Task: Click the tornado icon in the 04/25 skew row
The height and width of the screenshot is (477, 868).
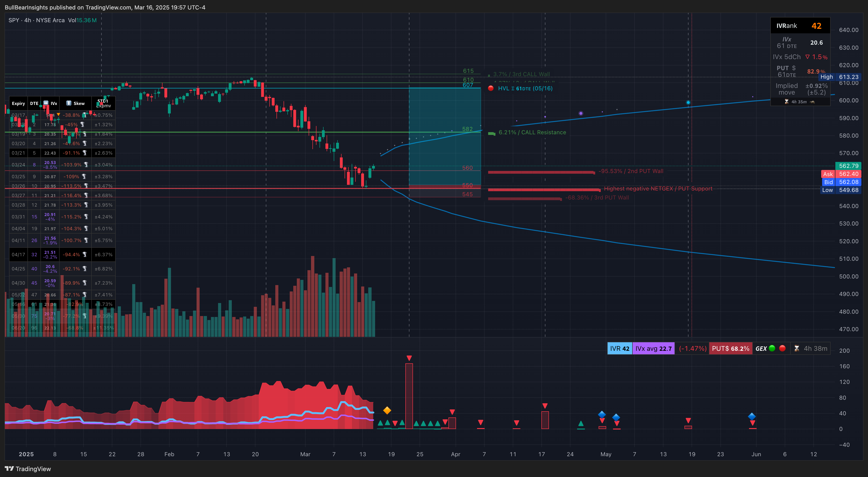Action: (85, 269)
